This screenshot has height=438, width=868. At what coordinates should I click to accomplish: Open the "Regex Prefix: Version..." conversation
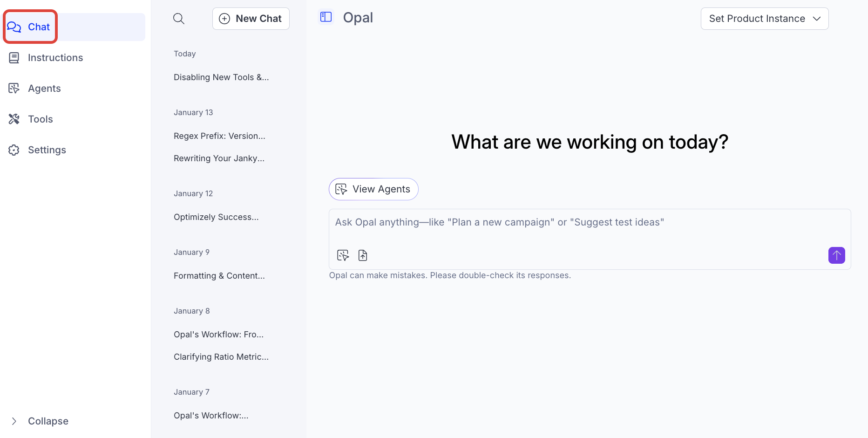point(219,136)
